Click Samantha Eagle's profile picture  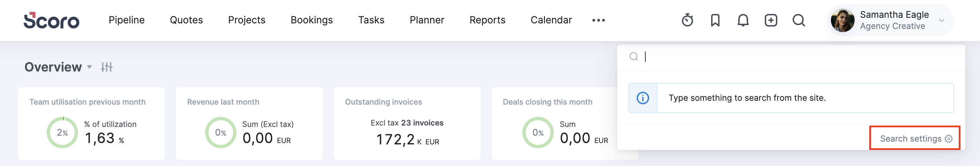(x=842, y=20)
